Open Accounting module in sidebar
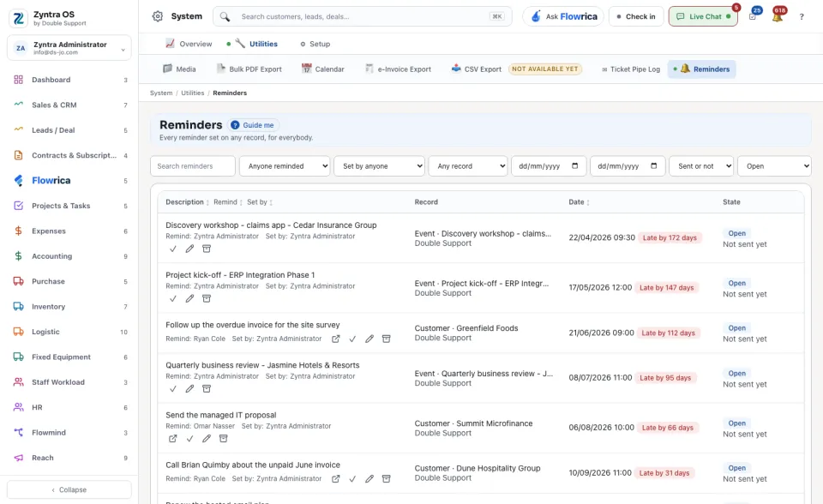823x504 pixels. (x=70, y=256)
